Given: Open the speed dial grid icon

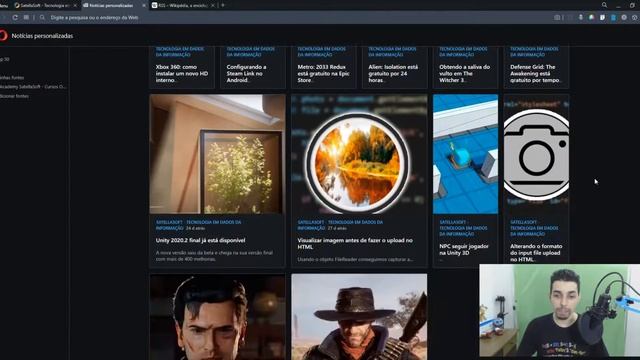Looking at the screenshot, I should tap(26, 18).
